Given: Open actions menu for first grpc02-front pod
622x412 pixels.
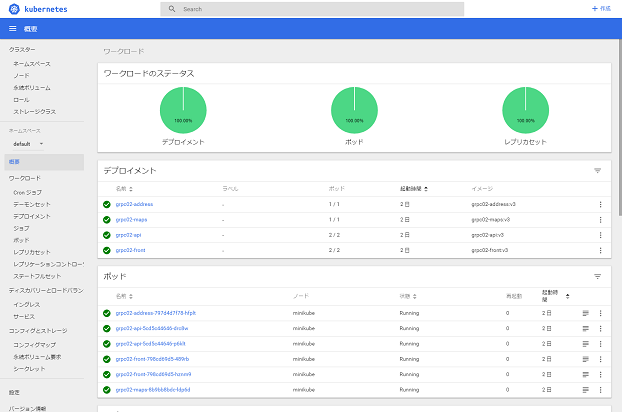Looking at the screenshot, I should pos(600,359).
